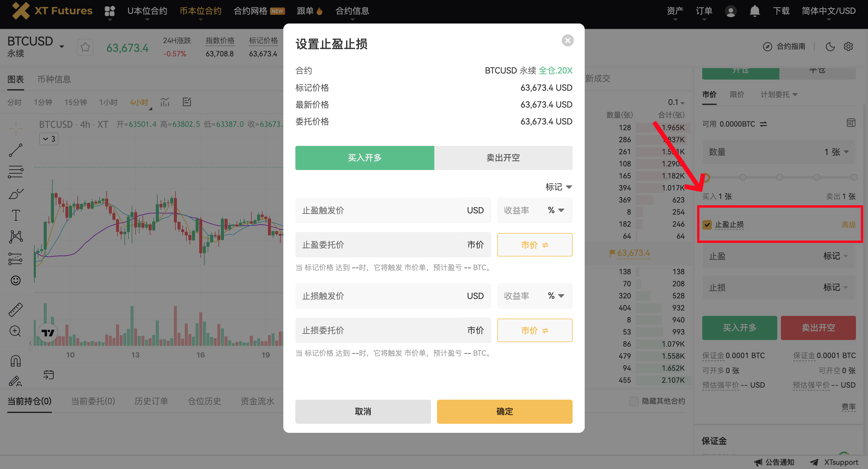
Task: Open the notifications bell
Action: 755,11
